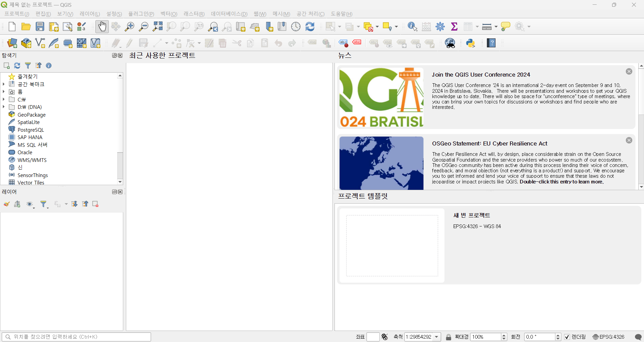644x342 pixels.
Task: Open the 벡터 menu
Action: 169,14
